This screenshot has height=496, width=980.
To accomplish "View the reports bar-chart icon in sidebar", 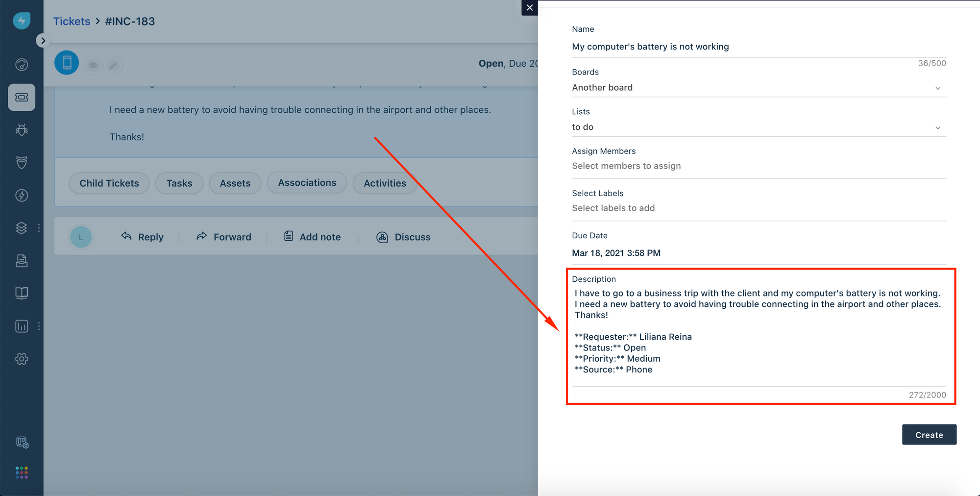I will (22, 326).
